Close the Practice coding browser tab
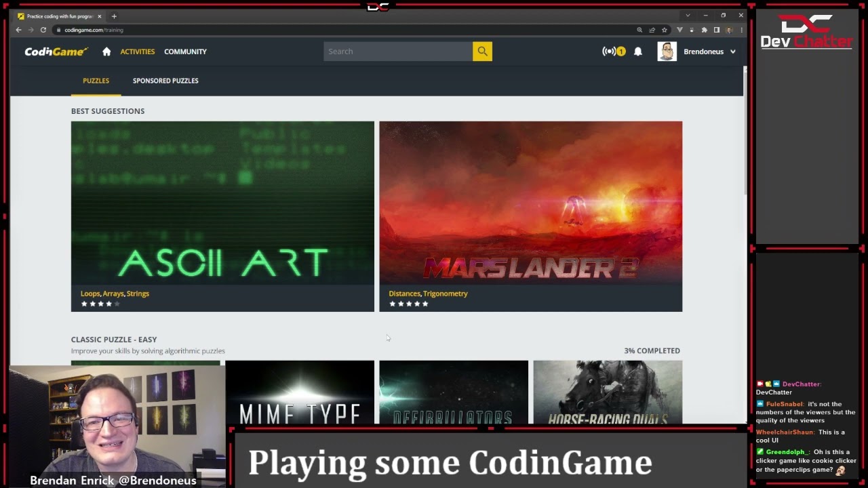 coord(100,16)
